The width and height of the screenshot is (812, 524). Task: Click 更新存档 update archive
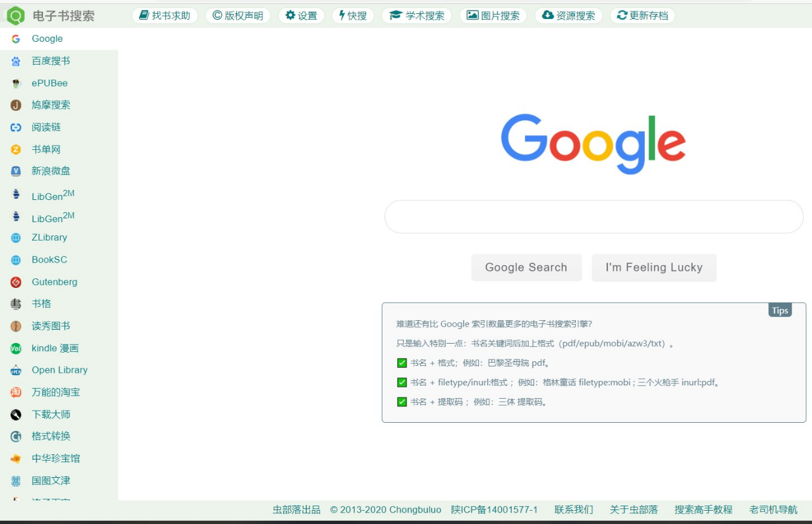point(642,15)
